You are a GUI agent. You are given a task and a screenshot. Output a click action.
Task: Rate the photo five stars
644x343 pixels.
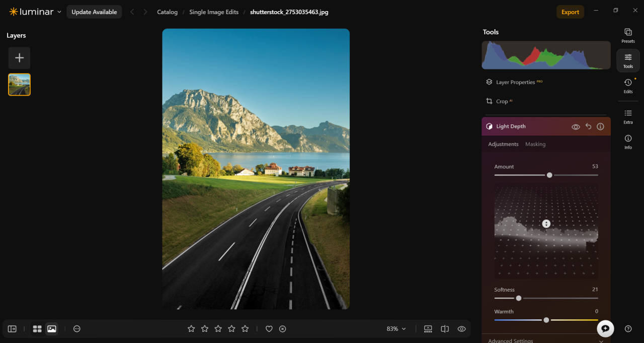pyautogui.click(x=245, y=329)
